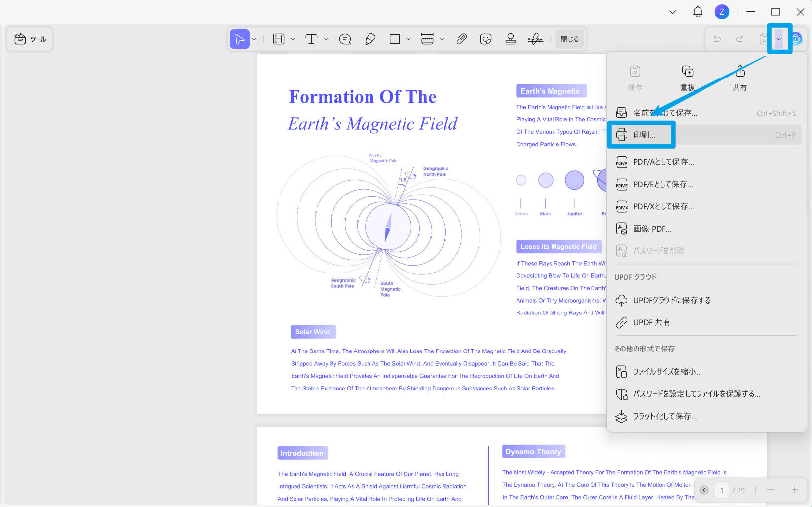This screenshot has height=507, width=812.
Task: Select the stamp tool icon
Action: pos(511,39)
